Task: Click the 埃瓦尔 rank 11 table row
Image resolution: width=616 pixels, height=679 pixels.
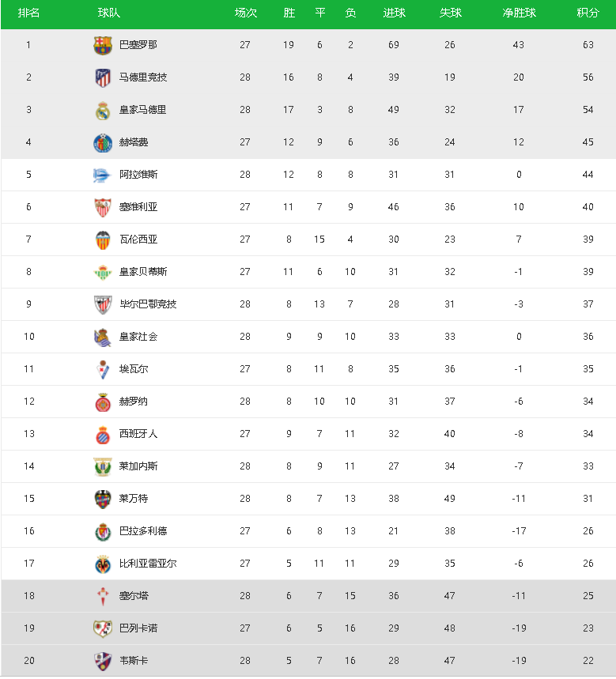Action: pos(308,369)
